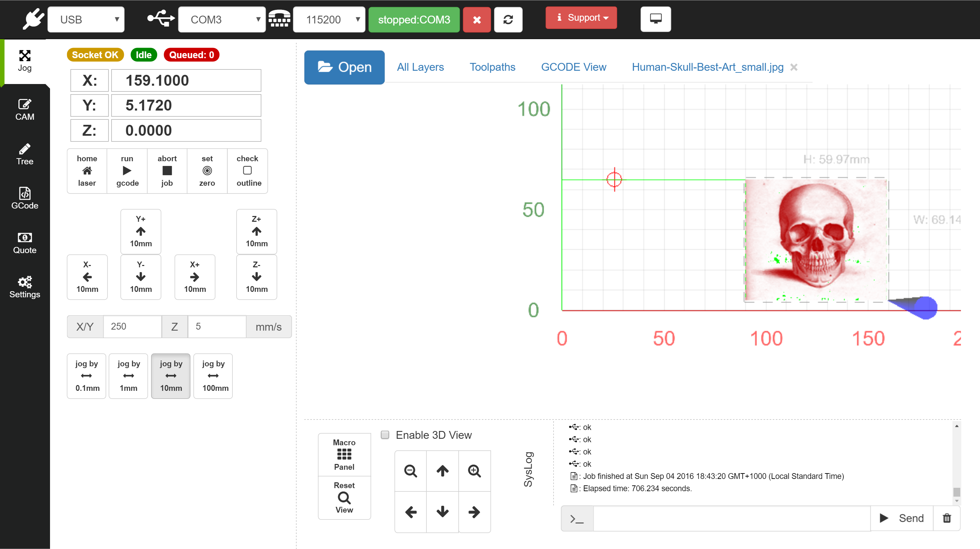Open the GCode sidebar panel

[x=25, y=198]
